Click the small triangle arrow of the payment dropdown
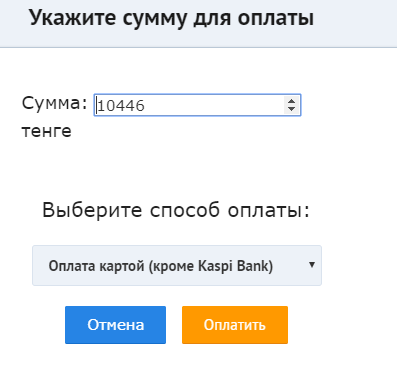397x374 pixels. pos(312,265)
